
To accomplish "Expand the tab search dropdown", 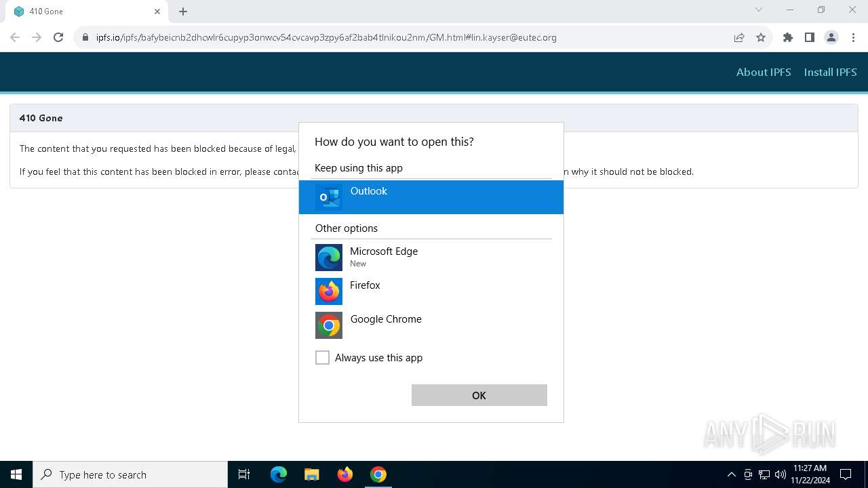I will click(759, 9).
